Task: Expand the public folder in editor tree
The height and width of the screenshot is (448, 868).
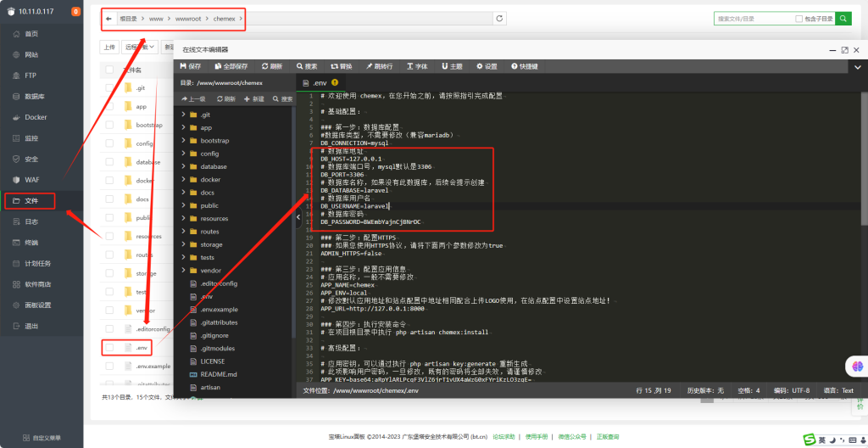Action: click(183, 205)
